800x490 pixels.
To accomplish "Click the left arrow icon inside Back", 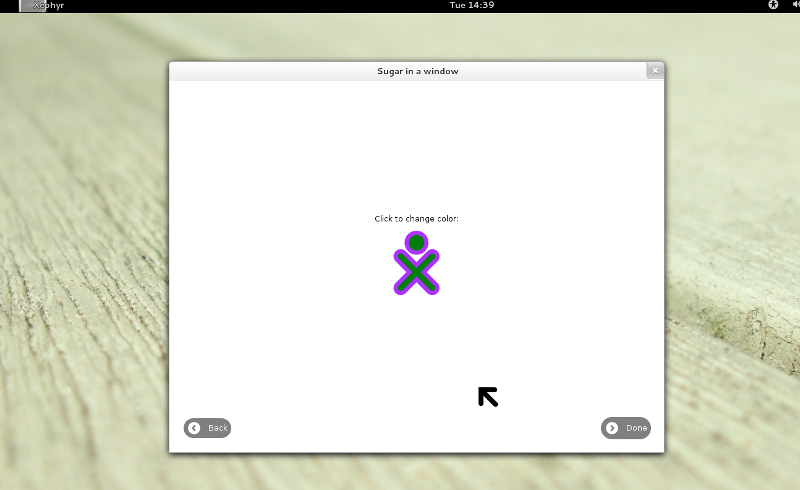I will point(194,428).
